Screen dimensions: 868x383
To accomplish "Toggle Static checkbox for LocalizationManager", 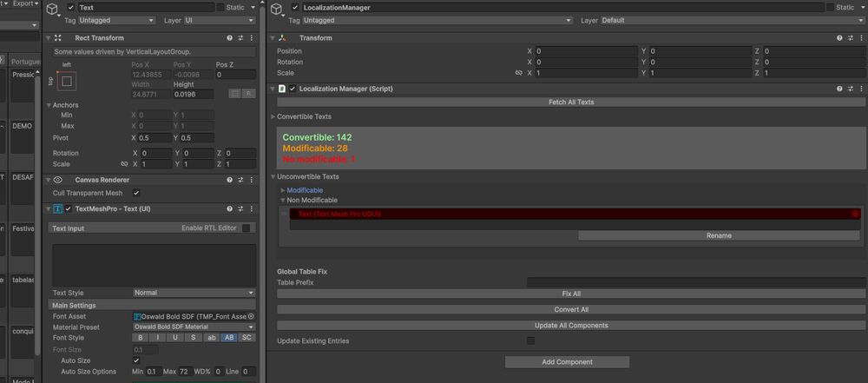I will click(831, 7).
